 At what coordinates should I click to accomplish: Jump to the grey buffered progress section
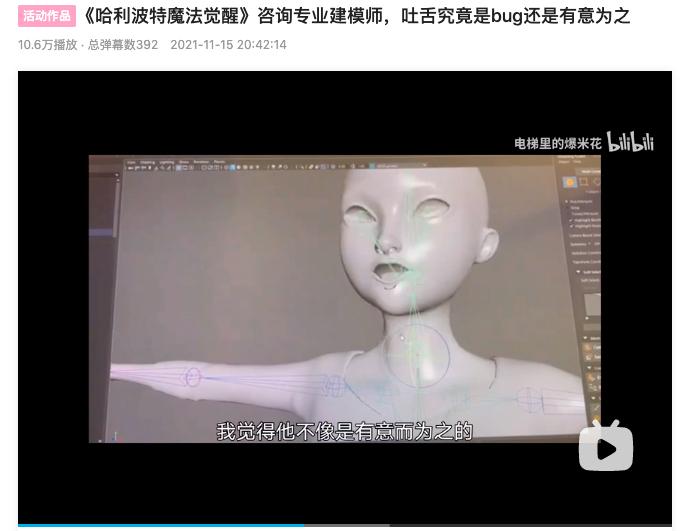pos(346,525)
